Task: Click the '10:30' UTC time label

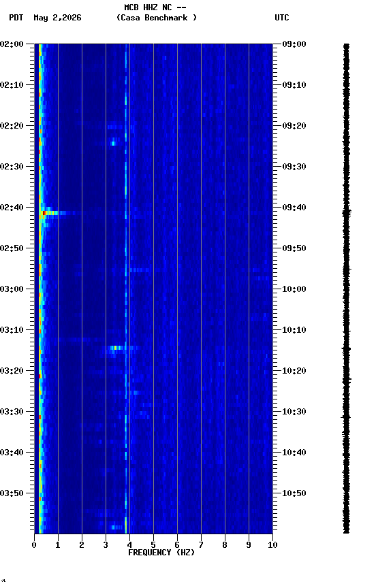Action: tap(294, 412)
